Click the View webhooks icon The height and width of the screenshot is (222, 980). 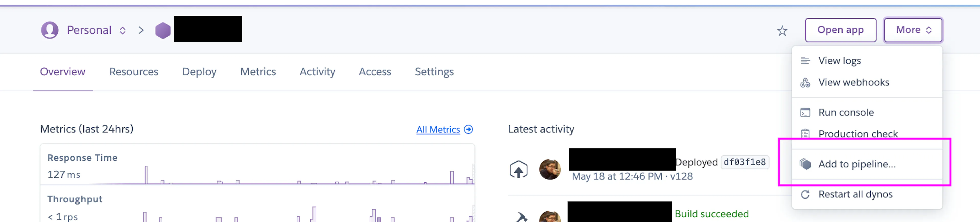pos(805,82)
